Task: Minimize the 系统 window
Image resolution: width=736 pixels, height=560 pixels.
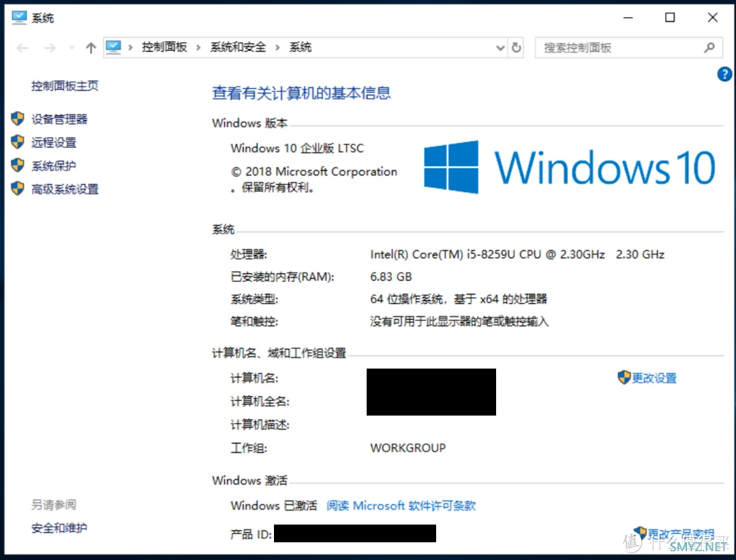Action: click(x=628, y=18)
